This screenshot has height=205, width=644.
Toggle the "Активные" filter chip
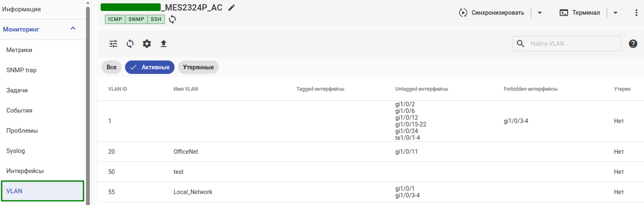150,67
